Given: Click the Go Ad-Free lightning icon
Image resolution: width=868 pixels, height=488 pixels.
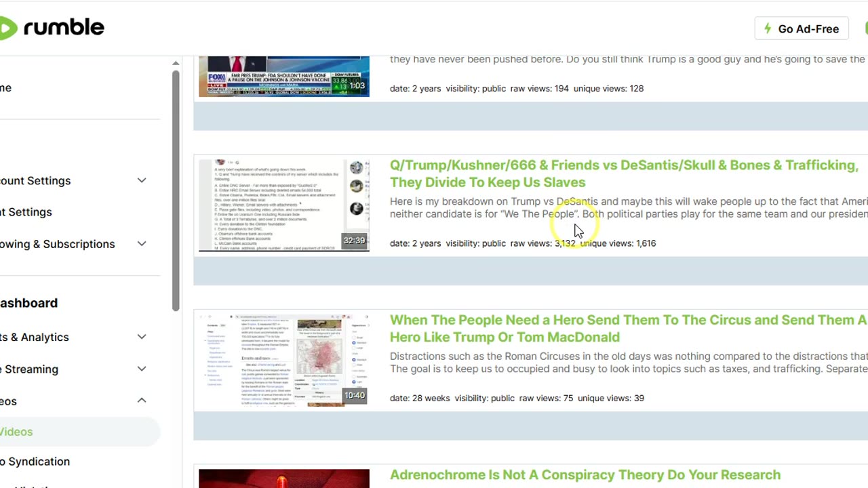Looking at the screenshot, I should point(768,28).
